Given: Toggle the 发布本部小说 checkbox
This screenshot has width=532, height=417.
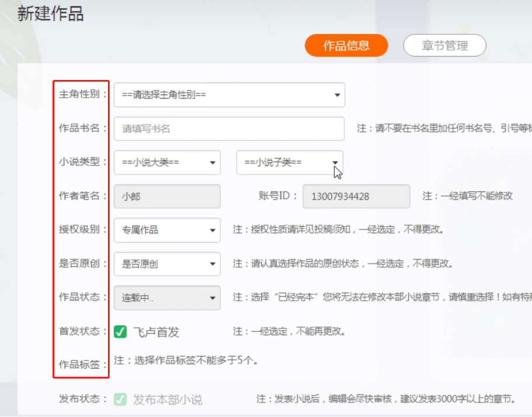Looking at the screenshot, I should tap(120, 400).
